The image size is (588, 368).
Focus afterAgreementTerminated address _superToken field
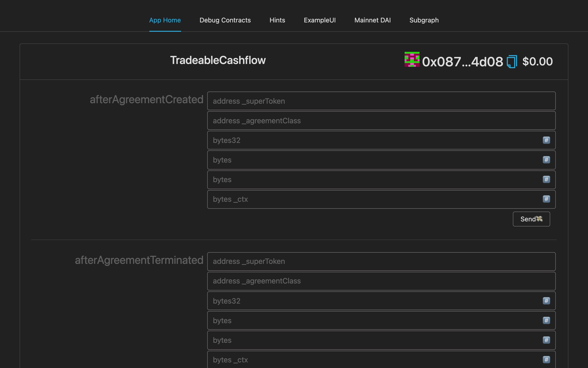pos(381,261)
